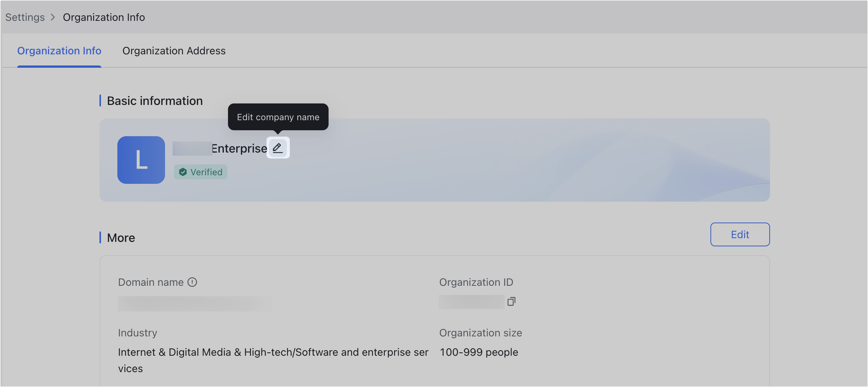Switch to the Organization Address tab
Image resolution: width=868 pixels, height=387 pixels.
174,51
